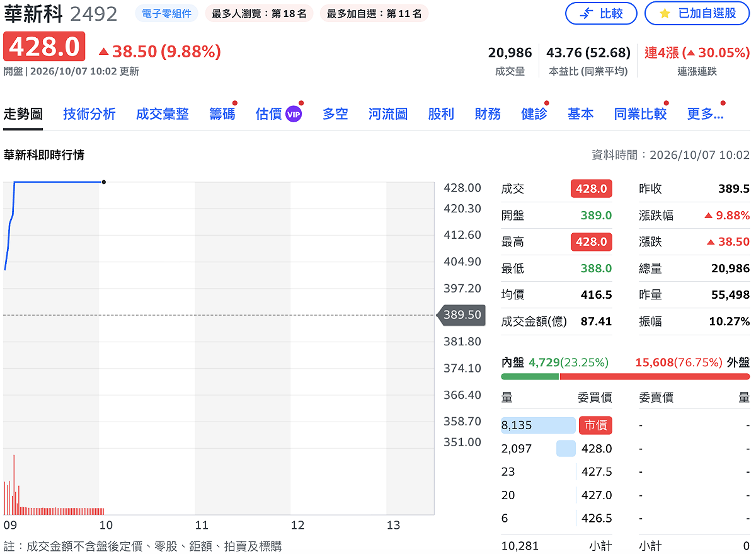Open the 比較 compare button
This screenshot has height=554, width=756.
click(601, 13)
